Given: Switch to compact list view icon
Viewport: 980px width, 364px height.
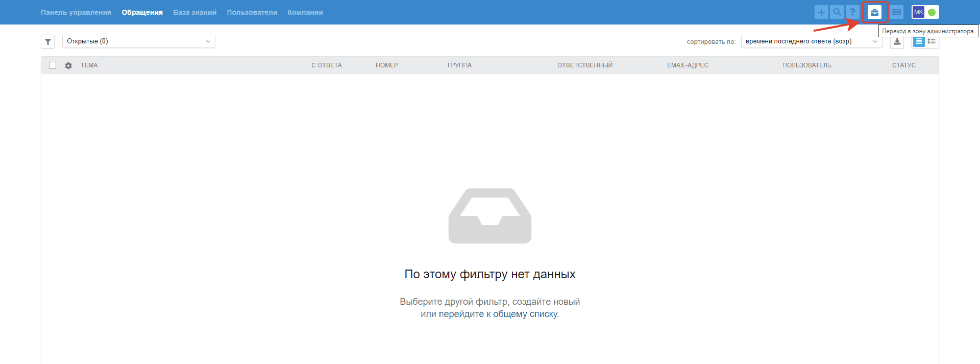Looking at the screenshot, I should pyautogui.click(x=919, y=41).
